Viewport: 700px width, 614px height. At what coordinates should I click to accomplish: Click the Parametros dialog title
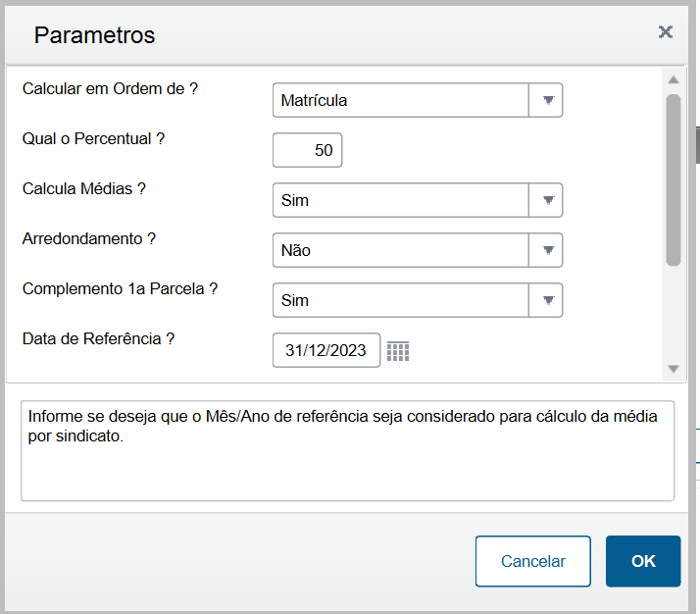94,35
